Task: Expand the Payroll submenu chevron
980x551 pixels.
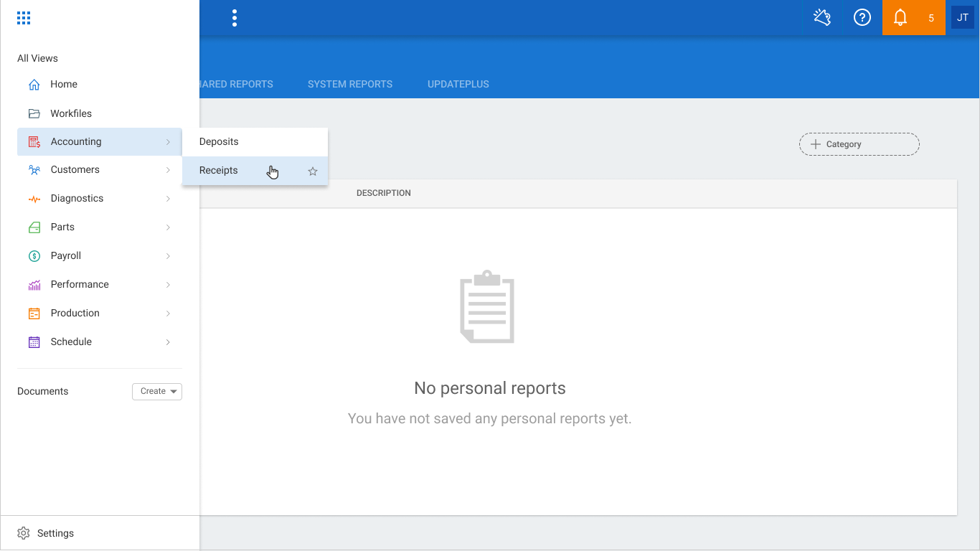Action: tap(168, 256)
